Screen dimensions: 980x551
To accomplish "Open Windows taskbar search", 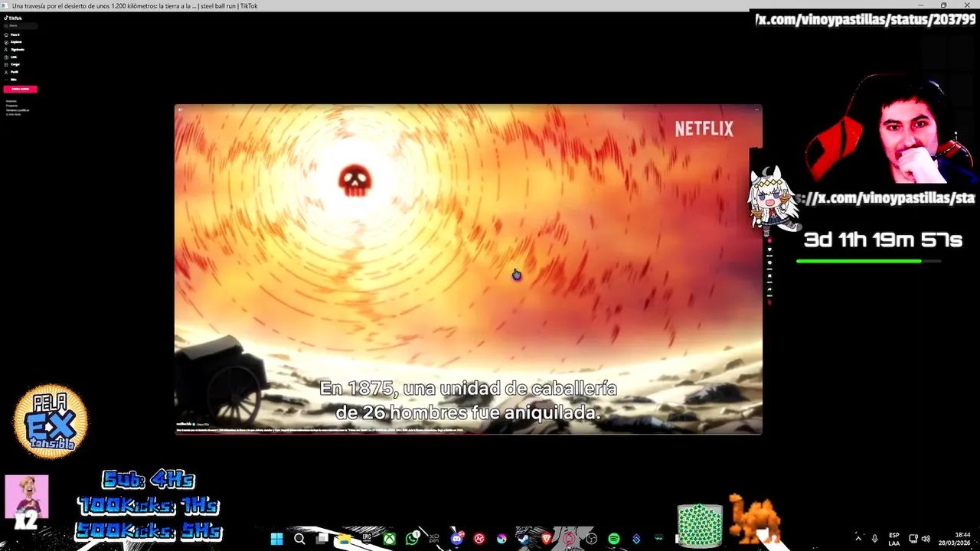I will 299,539.
